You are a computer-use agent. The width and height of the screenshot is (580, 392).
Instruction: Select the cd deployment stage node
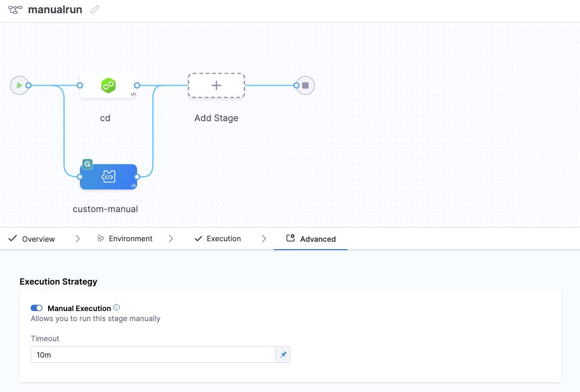(108, 85)
